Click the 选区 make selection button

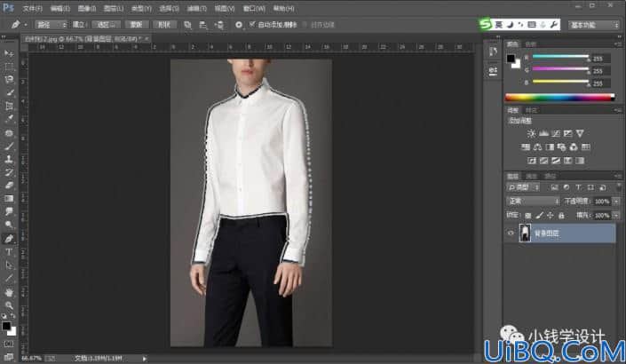106,25
